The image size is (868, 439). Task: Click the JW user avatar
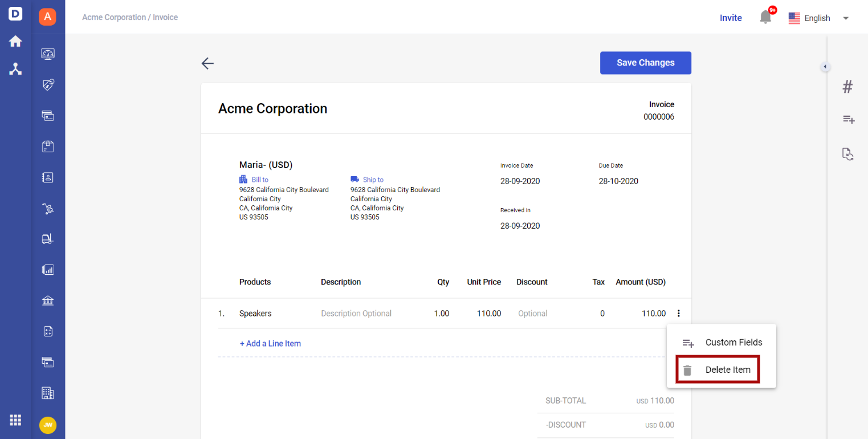[48, 425]
